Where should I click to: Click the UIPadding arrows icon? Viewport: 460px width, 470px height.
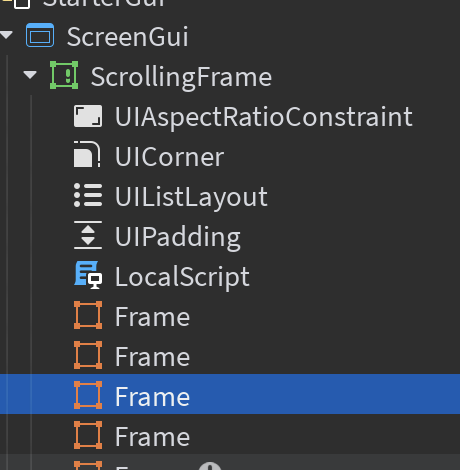(x=88, y=235)
